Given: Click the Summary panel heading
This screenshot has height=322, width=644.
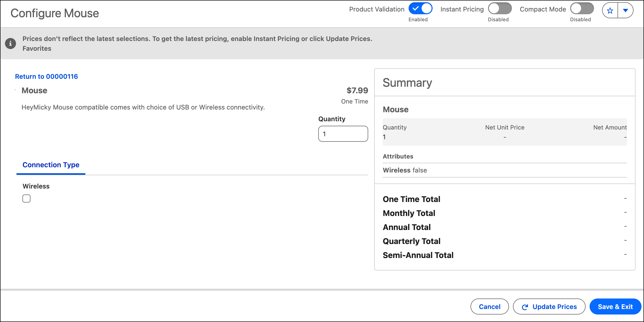Looking at the screenshot, I should (407, 83).
